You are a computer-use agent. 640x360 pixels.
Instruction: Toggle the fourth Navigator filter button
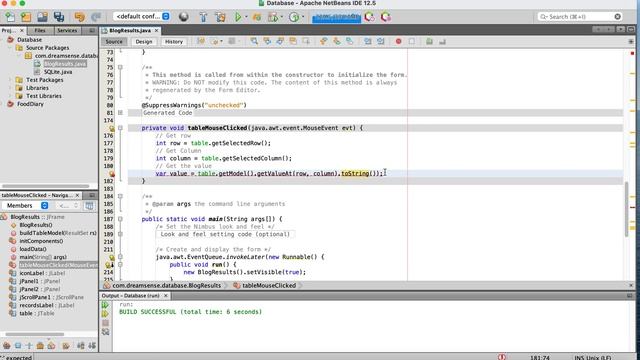(x=40, y=346)
